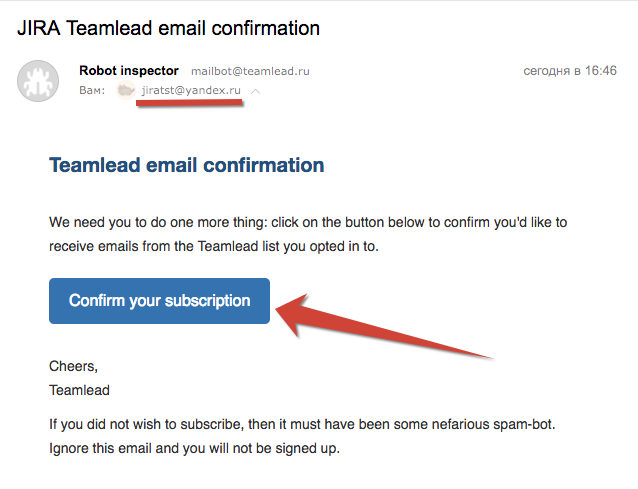This screenshot has height=489, width=638.
Task: Click the small recipient avatar icon
Action: point(126,91)
